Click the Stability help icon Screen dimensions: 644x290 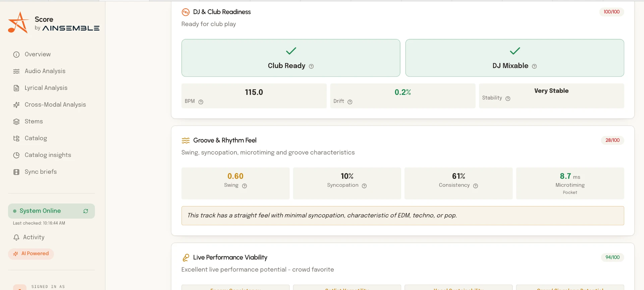pos(508,99)
